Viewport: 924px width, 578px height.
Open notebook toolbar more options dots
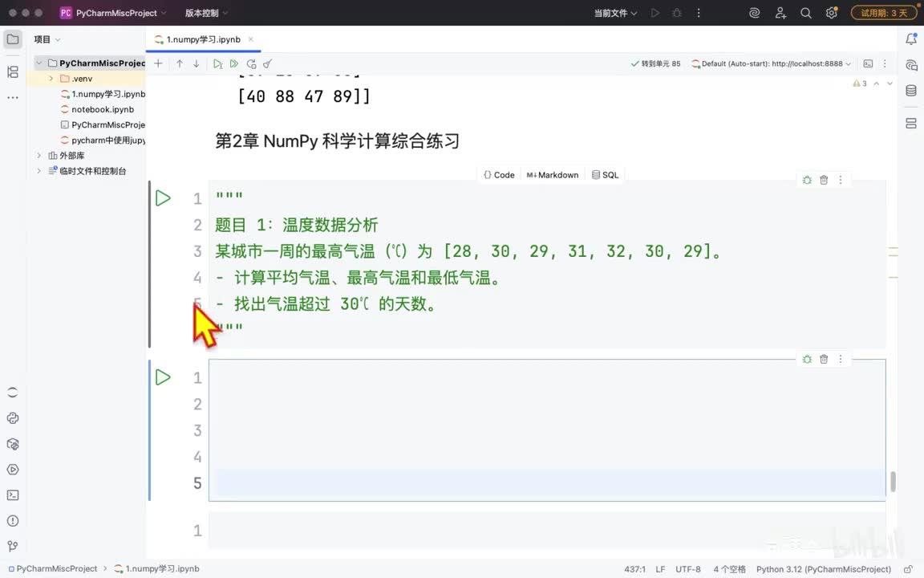point(885,63)
